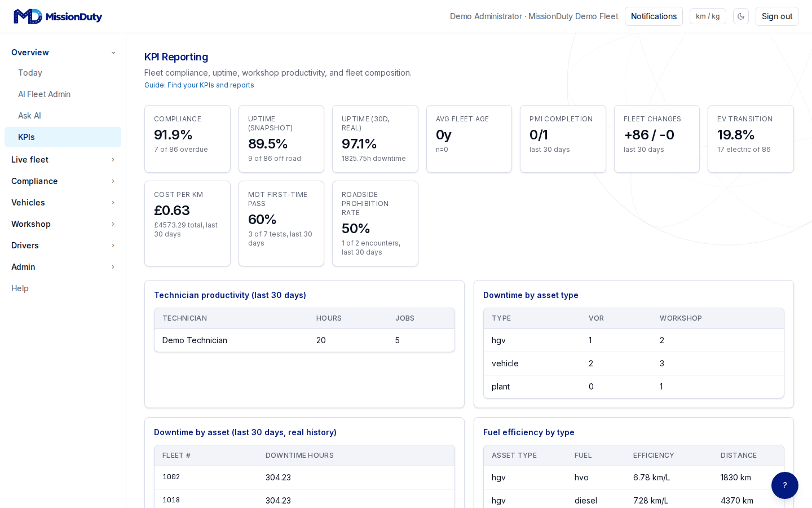This screenshot has width=812, height=508.
Task: Select the Demo Technician row
Action: 304,340
